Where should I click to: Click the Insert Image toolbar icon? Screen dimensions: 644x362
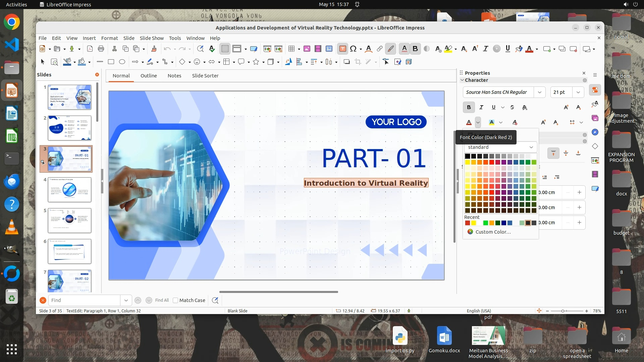[x=307, y=49]
